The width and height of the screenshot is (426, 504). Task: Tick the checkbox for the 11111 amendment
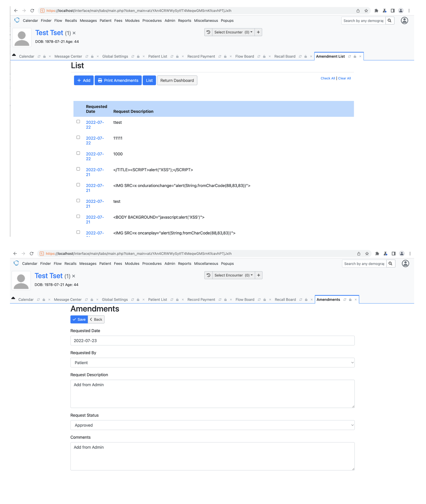click(78, 137)
